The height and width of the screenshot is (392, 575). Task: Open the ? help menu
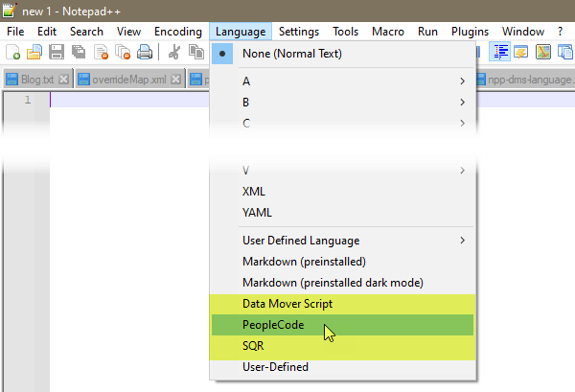pos(560,32)
